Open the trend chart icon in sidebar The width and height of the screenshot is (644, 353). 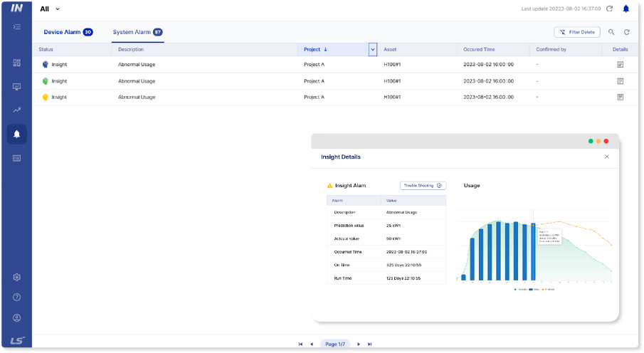pyautogui.click(x=17, y=110)
